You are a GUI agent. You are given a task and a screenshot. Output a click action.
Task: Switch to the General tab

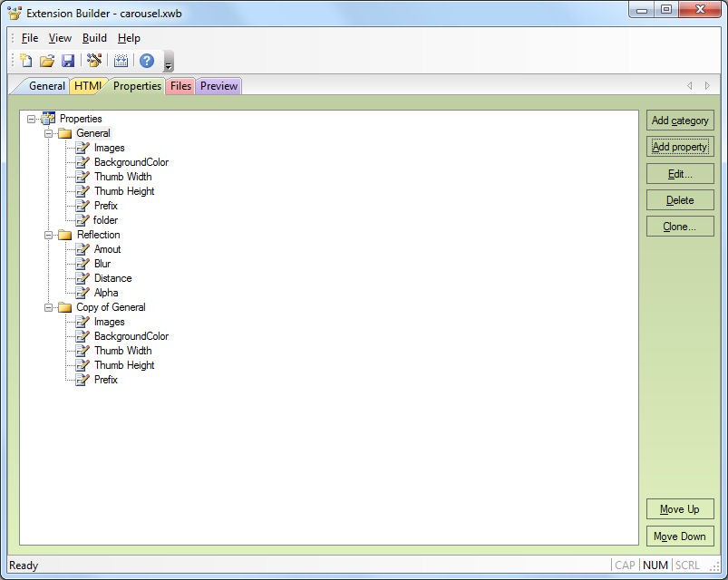(46, 86)
